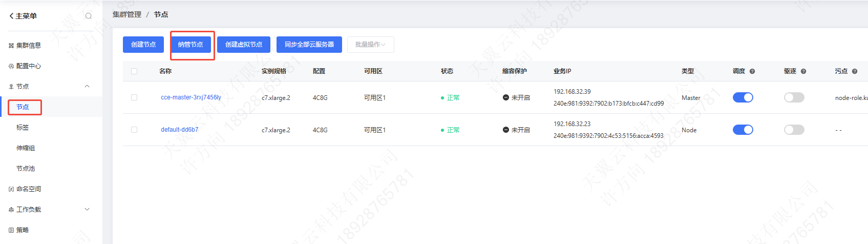Click IP 192.168.32.23

pyautogui.click(x=572, y=124)
